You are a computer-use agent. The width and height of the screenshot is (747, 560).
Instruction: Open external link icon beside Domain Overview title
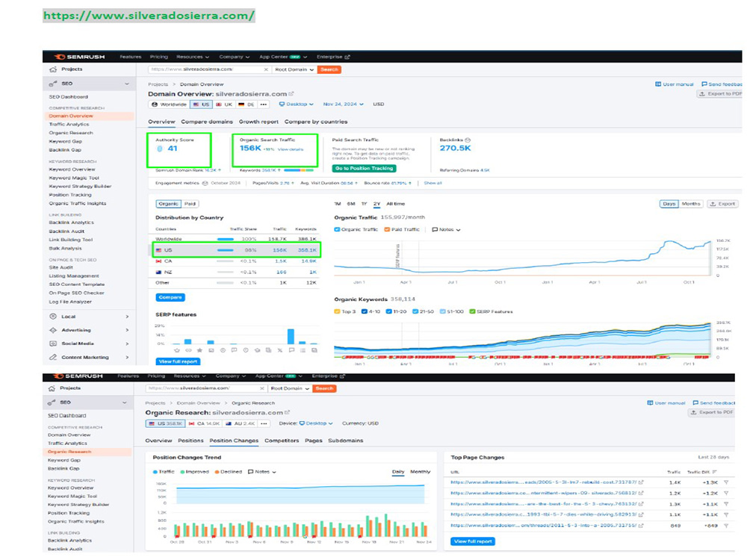[x=291, y=94]
